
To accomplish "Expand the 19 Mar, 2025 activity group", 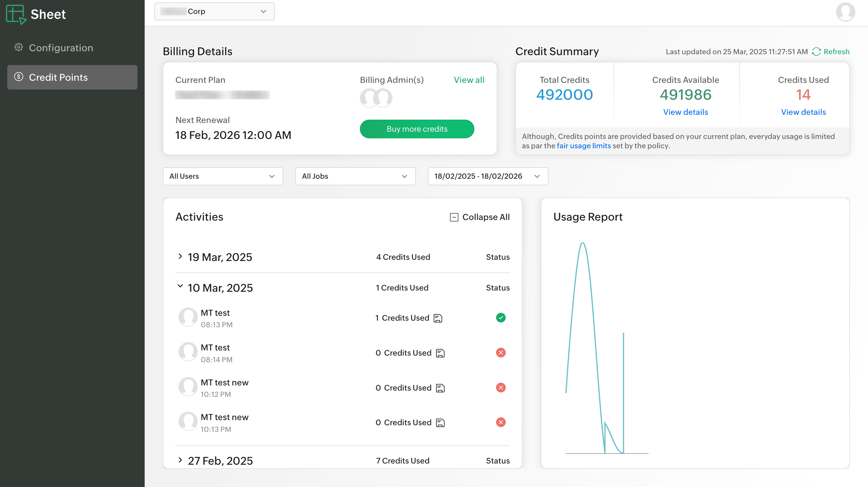I will [x=180, y=256].
